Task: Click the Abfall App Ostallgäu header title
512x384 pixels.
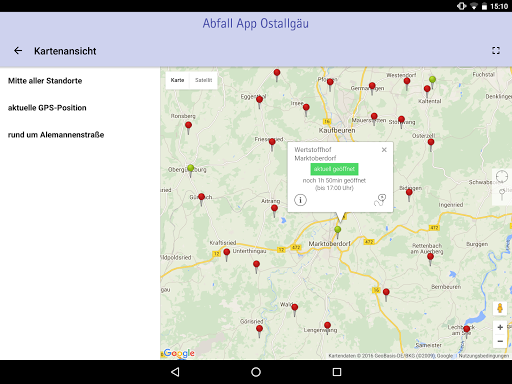Action: [x=256, y=23]
